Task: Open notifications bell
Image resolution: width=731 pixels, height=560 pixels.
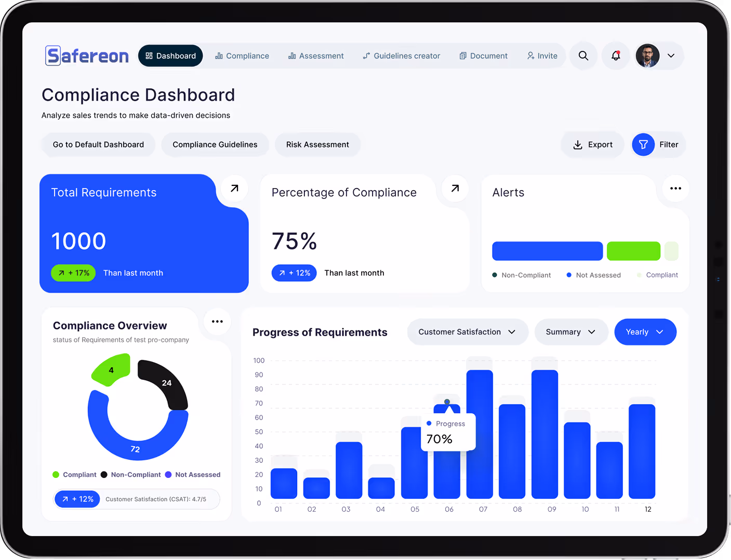Action: 616,56
